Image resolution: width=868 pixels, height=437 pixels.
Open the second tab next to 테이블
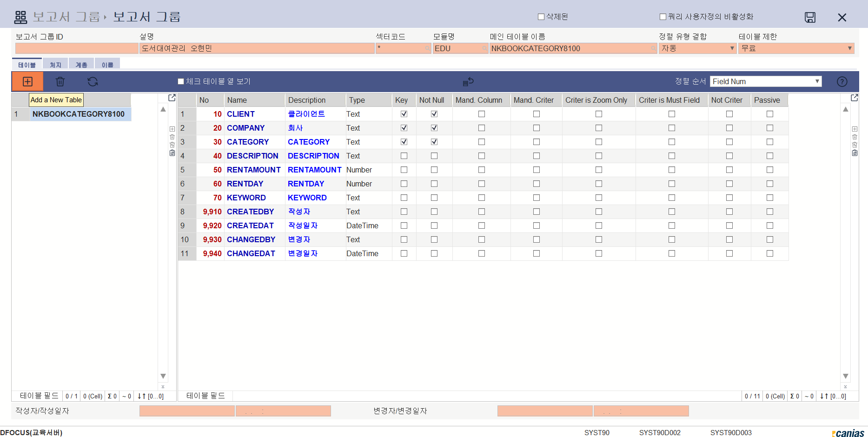(55, 64)
